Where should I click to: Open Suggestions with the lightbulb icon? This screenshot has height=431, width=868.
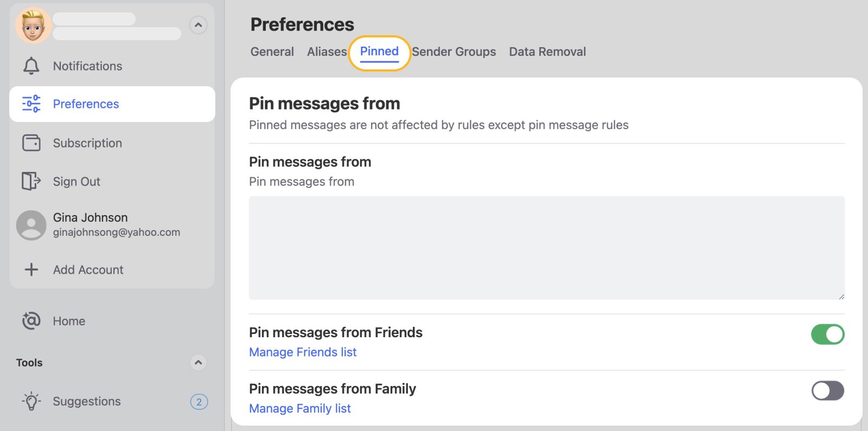pos(31,401)
